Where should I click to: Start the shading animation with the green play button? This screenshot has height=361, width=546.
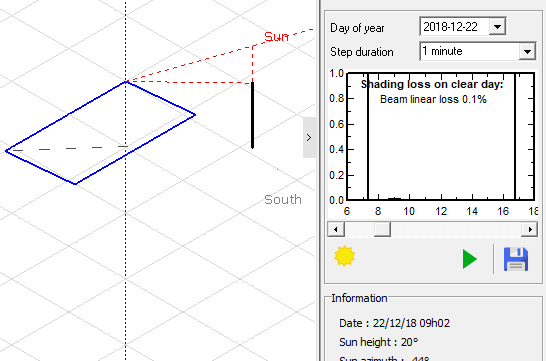coord(469,259)
